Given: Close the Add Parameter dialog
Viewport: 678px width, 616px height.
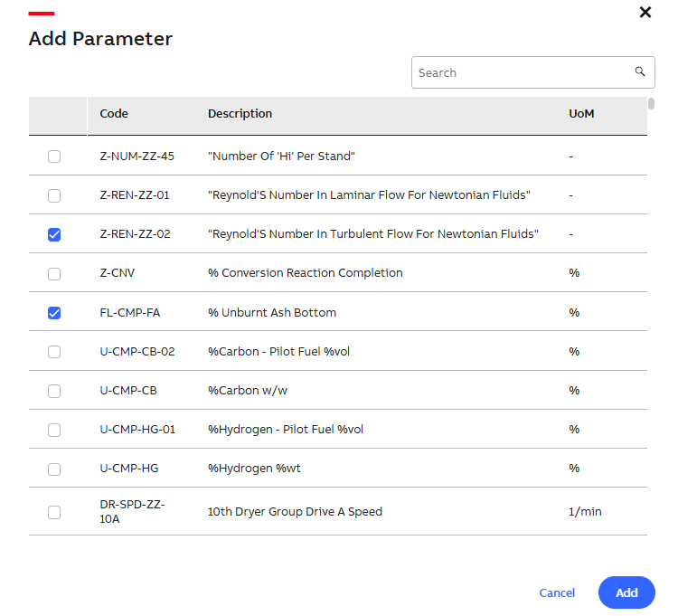Looking at the screenshot, I should click(645, 12).
